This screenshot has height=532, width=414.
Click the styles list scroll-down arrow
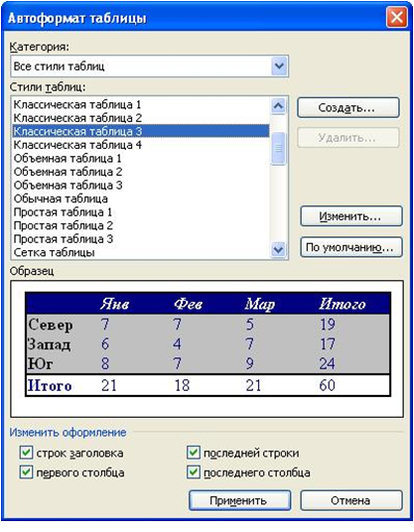coord(278,250)
